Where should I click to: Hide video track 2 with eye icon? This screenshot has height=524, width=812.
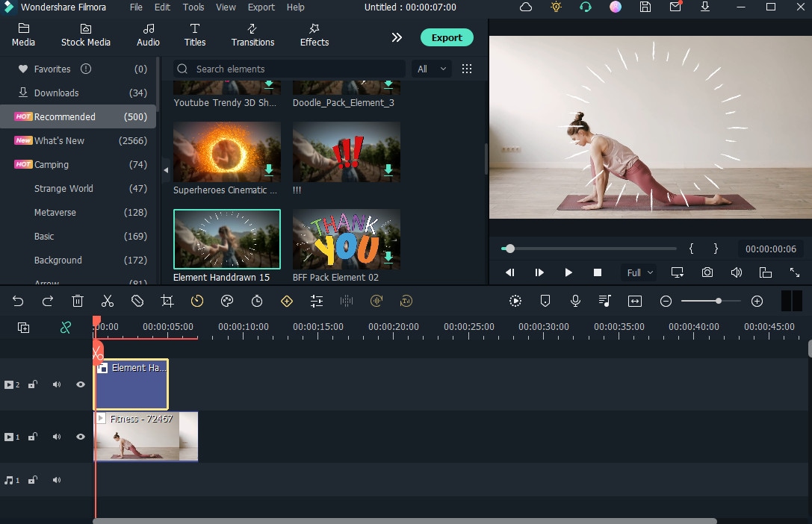point(81,384)
